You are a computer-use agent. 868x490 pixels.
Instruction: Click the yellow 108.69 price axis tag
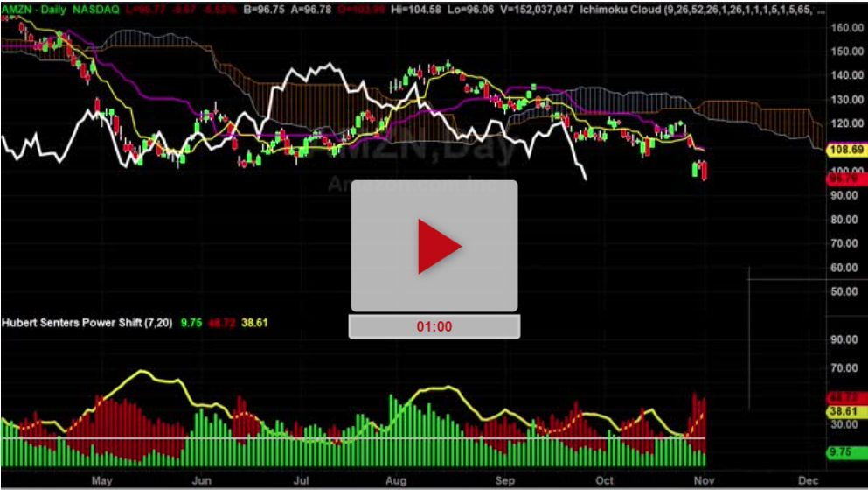pyautogui.click(x=846, y=150)
